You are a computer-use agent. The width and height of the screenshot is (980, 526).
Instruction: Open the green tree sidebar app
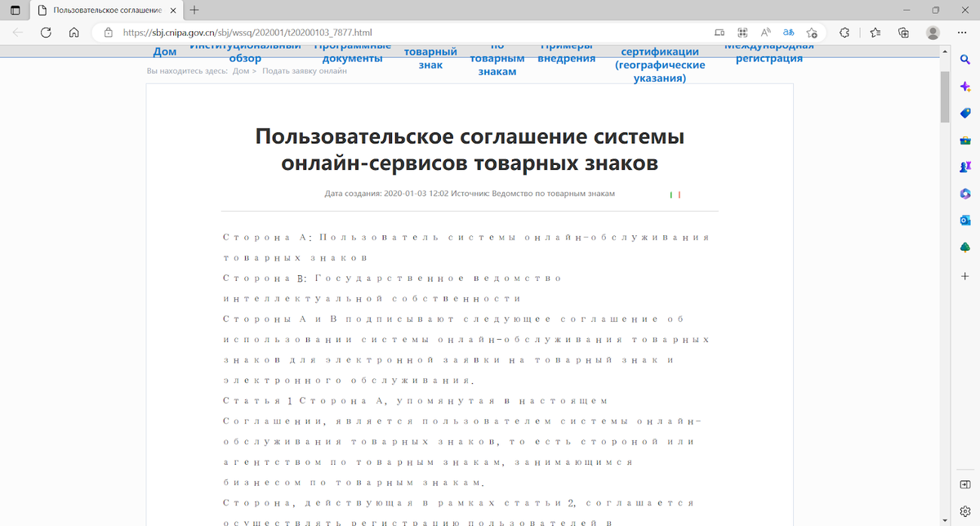965,247
